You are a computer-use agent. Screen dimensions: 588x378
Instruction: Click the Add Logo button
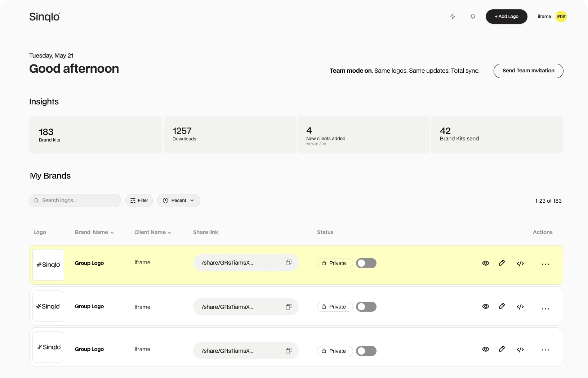click(x=506, y=17)
